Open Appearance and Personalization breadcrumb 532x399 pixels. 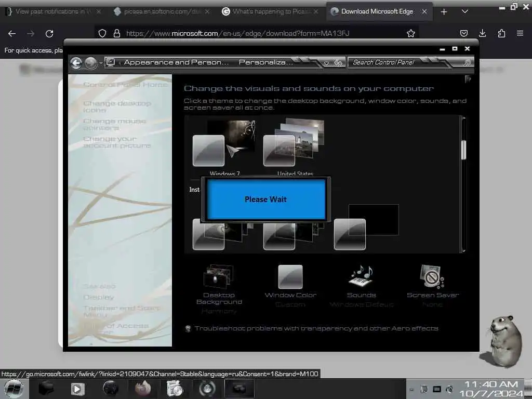pyautogui.click(x=176, y=62)
